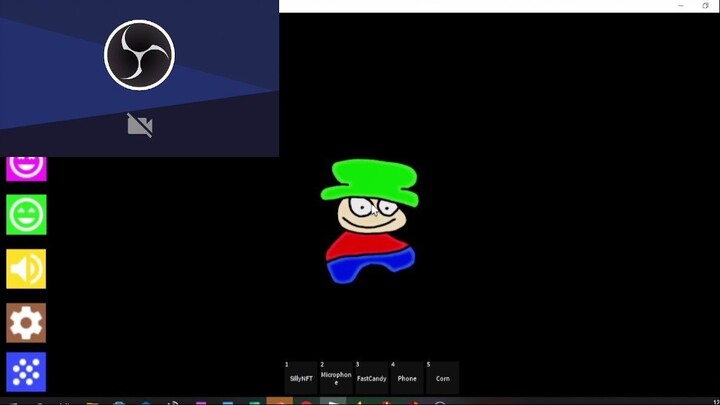
Task: Minimize the game window
Action: pos(682,6)
